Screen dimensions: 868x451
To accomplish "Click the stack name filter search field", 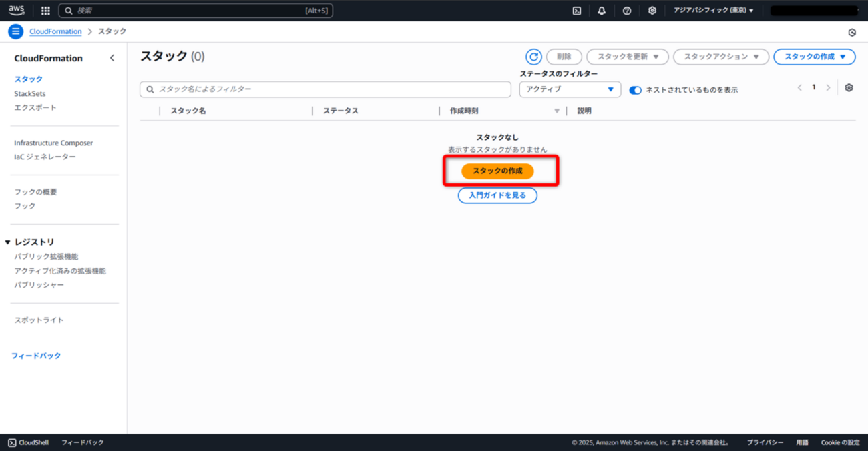I will [x=325, y=89].
